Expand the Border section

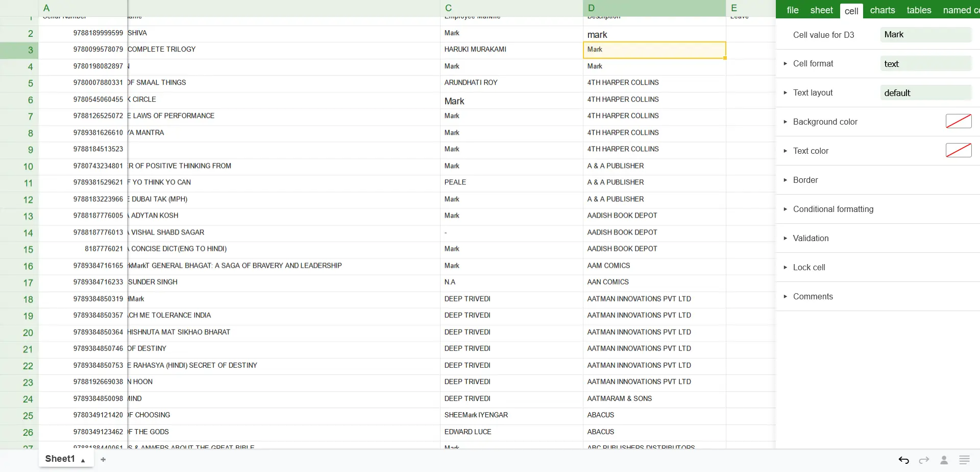pyautogui.click(x=805, y=180)
